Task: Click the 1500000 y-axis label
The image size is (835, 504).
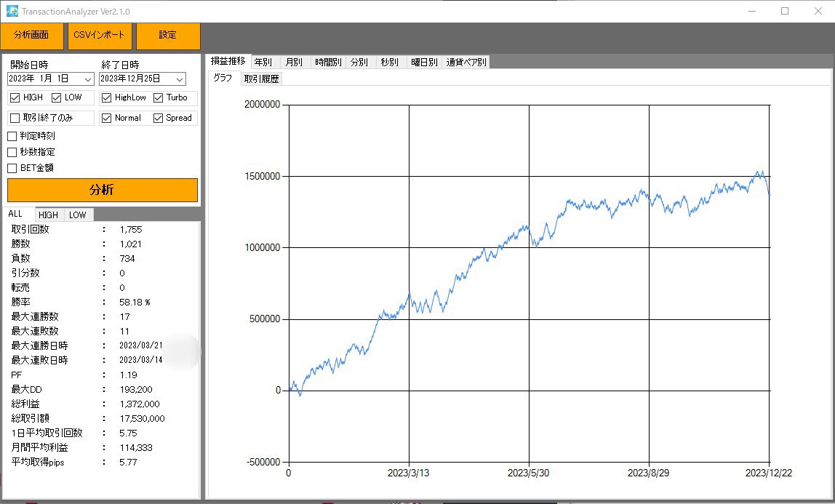Action: pos(262,176)
